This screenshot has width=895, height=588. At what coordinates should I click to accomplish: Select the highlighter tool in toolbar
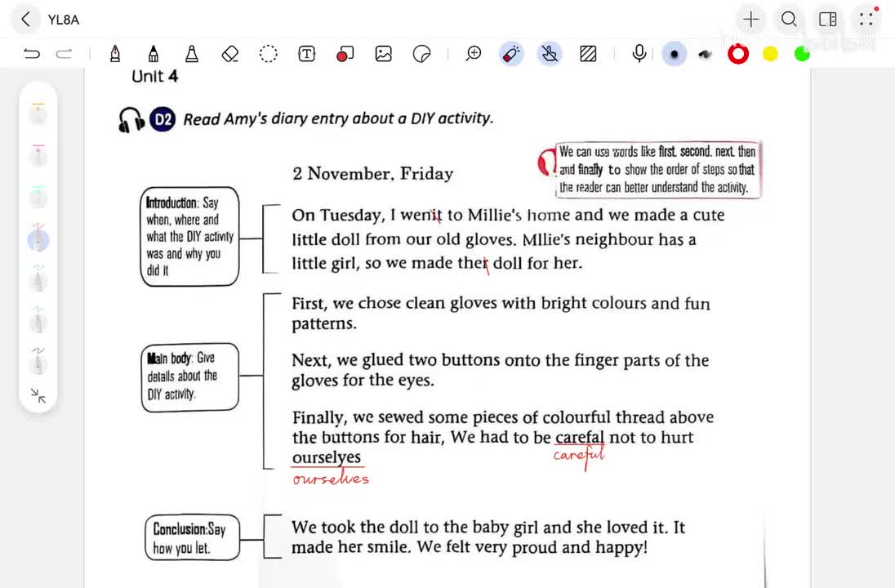[x=192, y=54]
